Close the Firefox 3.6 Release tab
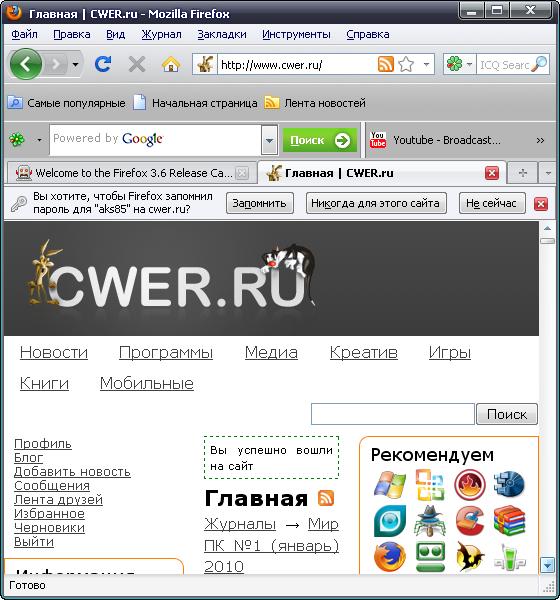The image size is (560, 600). click(242, 173)
